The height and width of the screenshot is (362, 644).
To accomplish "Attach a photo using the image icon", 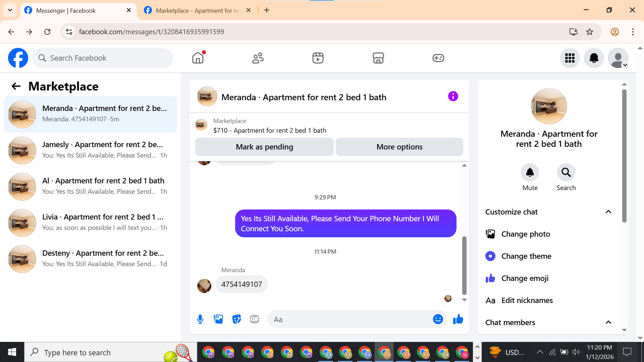I will pyautogui.click(x=218, y=319).
